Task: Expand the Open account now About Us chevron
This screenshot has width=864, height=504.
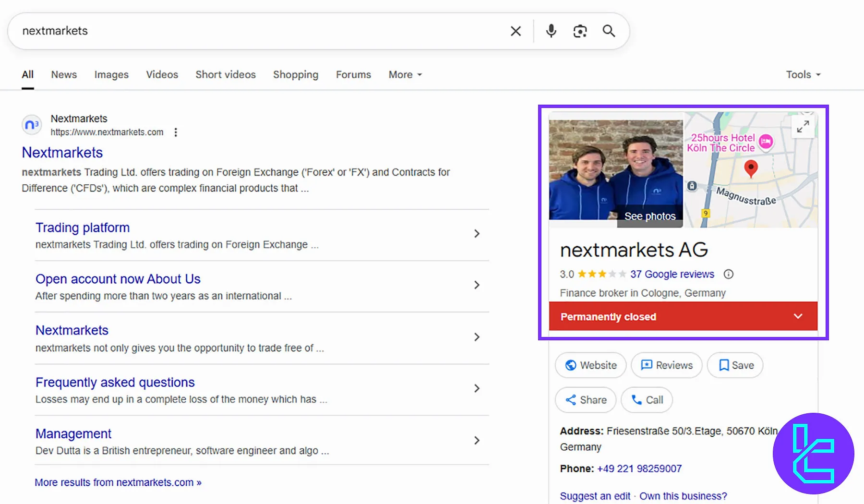Action: tap(477, 285)
